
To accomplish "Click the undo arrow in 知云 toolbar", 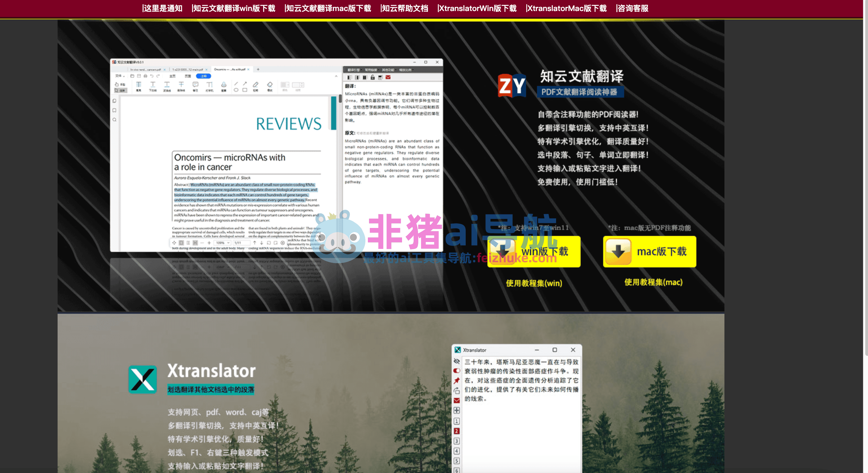I will (152, 76).
